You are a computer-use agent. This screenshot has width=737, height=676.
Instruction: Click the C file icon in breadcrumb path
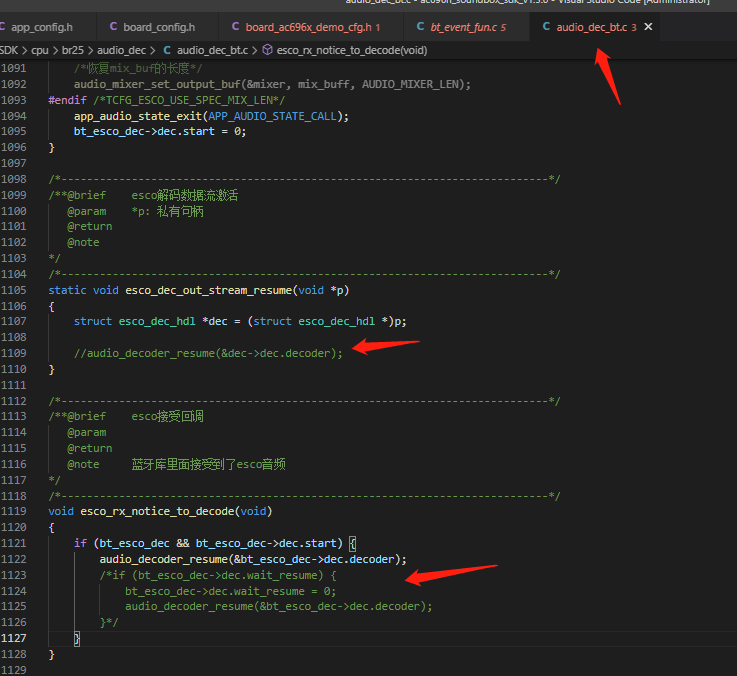(x=167, y=50)
